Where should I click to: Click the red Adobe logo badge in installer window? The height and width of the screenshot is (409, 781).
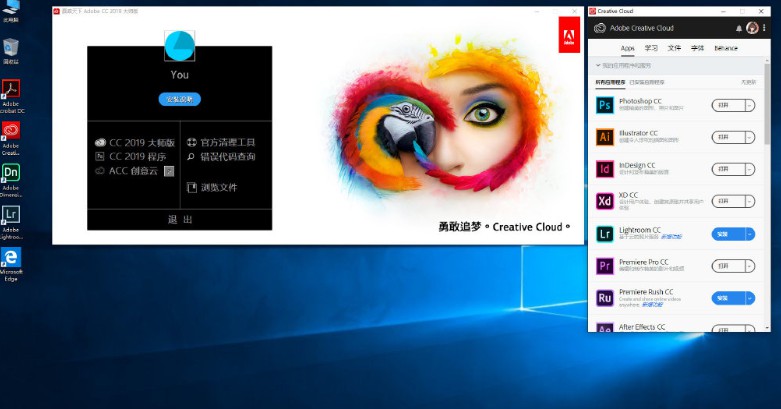(569, 35)
